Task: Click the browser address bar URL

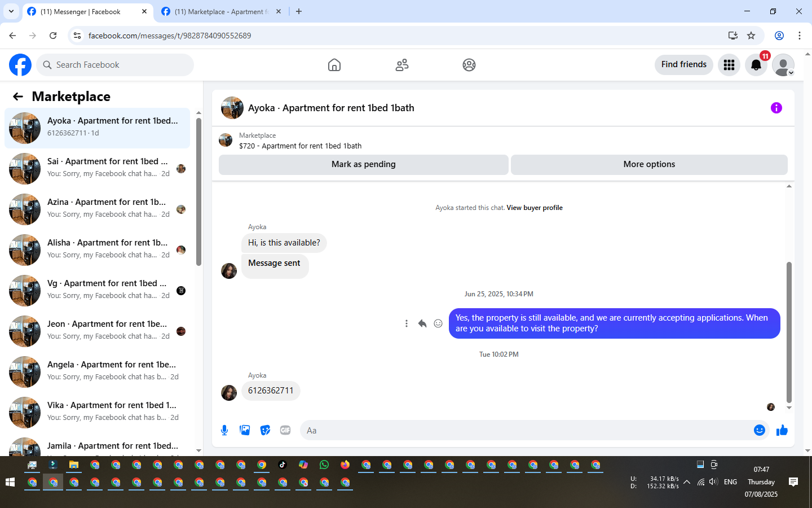Action: click(x=170, y=36)
